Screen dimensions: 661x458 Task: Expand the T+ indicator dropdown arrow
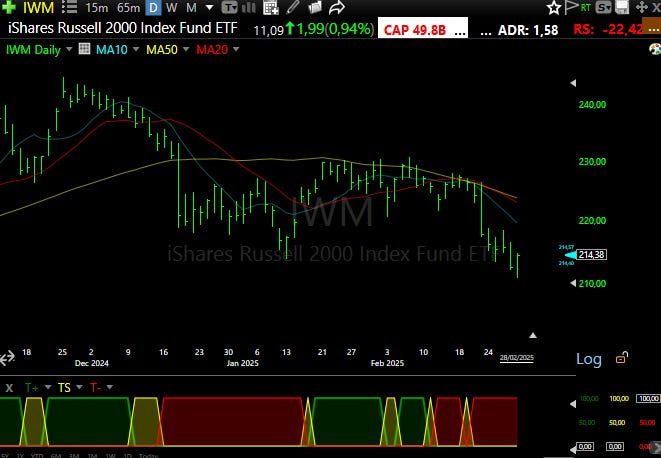point(48,387)
